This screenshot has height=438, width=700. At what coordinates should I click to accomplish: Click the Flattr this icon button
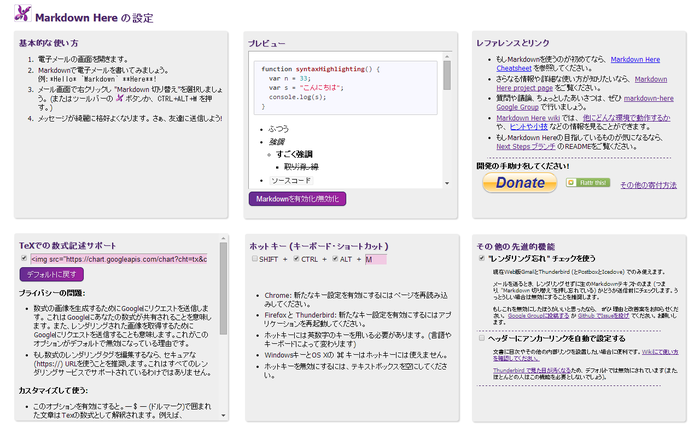click(x=588, y=183)
